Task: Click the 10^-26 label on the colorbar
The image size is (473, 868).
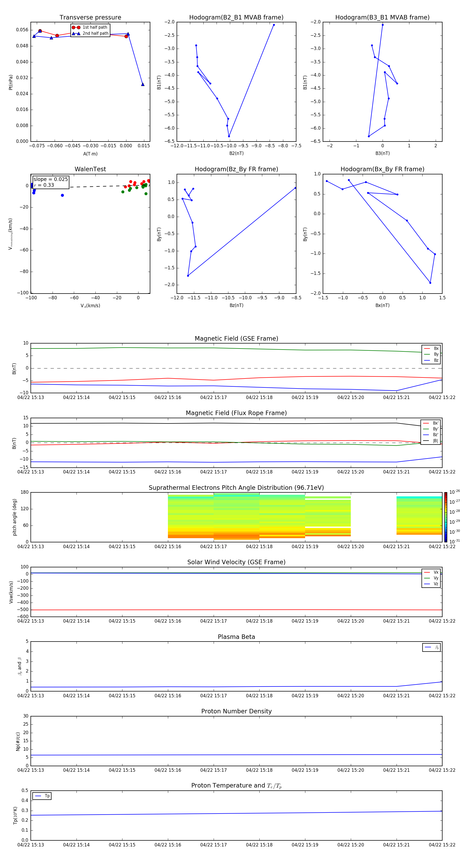Action: click(455, 492)
